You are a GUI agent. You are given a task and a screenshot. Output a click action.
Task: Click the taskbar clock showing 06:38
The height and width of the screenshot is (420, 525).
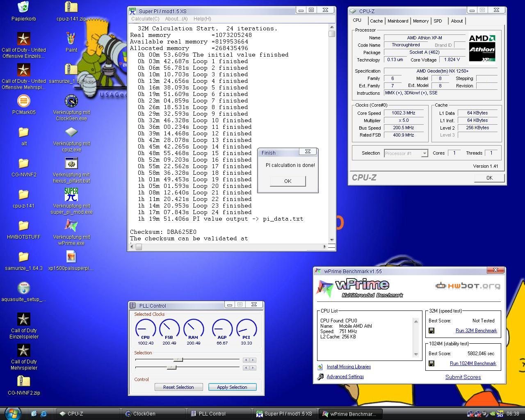point(513,414)
